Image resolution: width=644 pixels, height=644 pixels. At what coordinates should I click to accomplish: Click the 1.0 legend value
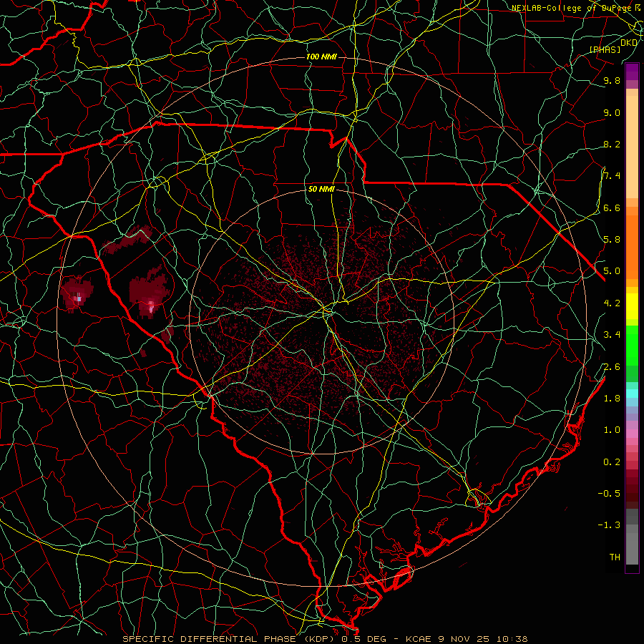click(x=612, y=430)
